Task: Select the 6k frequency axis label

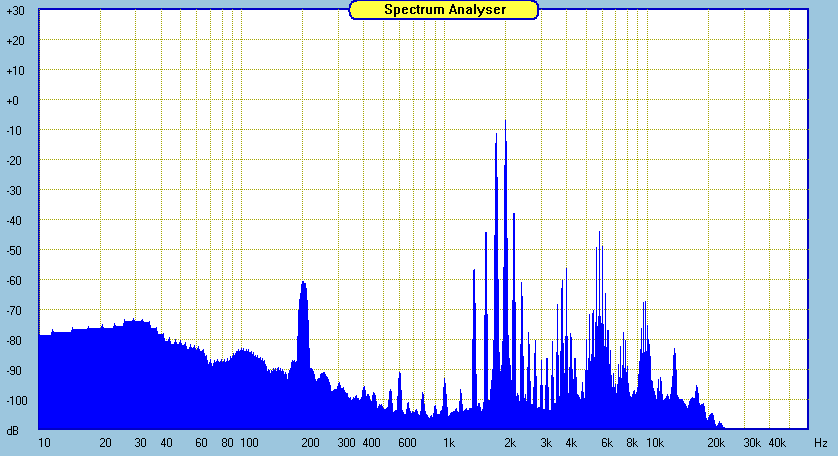Action: pyautogui.click(x=607, y=443)
